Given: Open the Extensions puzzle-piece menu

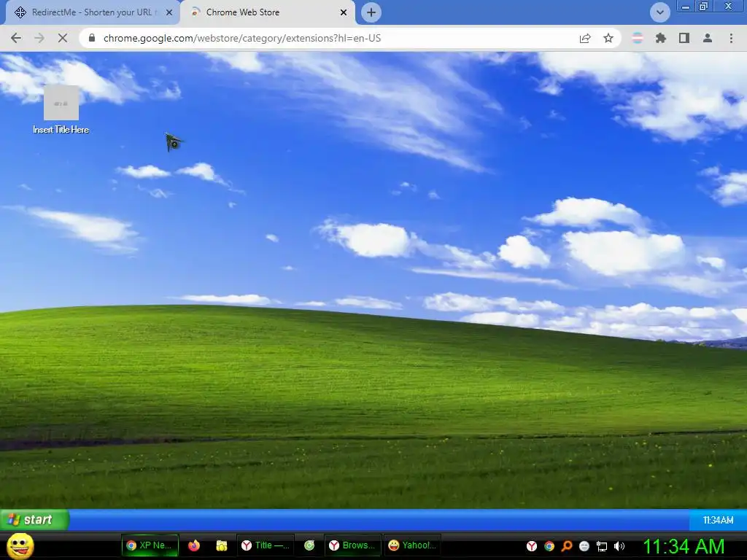Looking at the screenshot, I should click(x=661, y=38).
